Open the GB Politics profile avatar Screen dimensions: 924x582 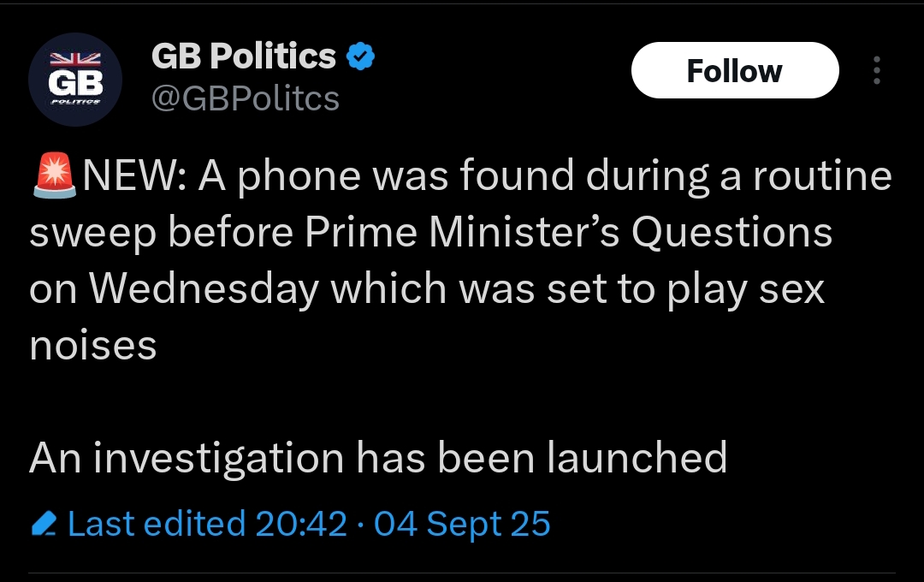coord(75,80)
